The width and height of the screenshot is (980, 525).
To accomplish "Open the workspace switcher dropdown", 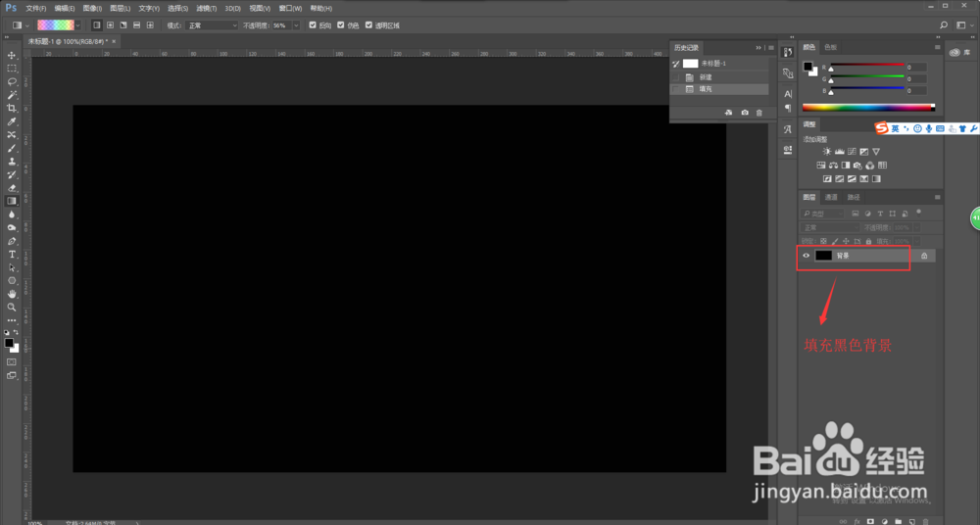I will 963,25.
